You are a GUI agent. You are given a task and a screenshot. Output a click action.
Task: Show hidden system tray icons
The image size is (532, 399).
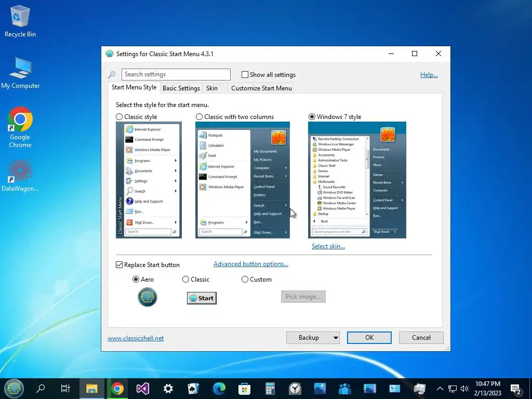[x=440, y=389]
